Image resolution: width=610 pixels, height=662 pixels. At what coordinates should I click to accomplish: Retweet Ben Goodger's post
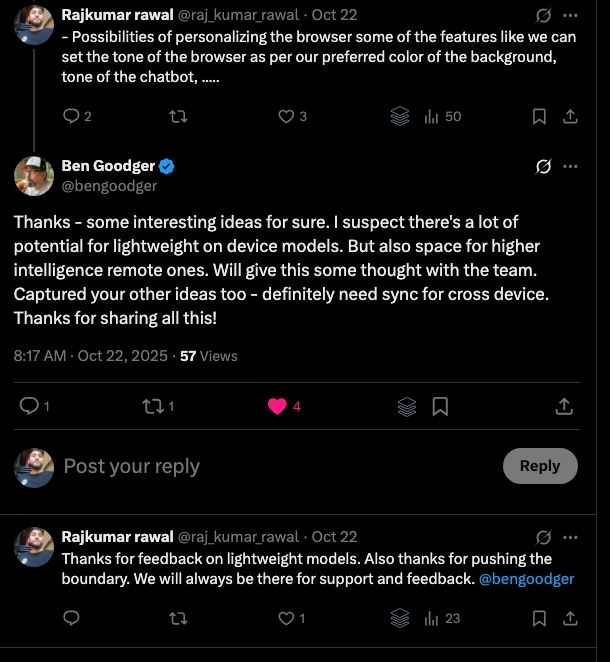tap(154, 406)
